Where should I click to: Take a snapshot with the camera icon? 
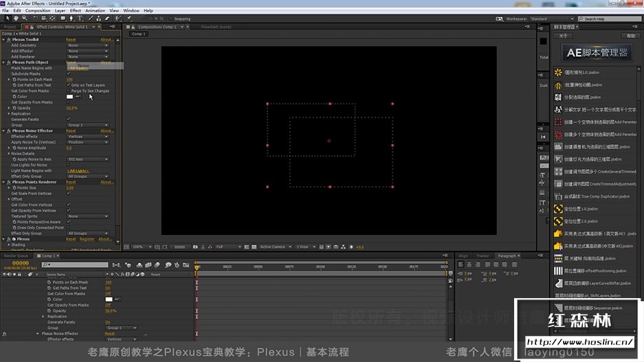(x=195, y=247)
